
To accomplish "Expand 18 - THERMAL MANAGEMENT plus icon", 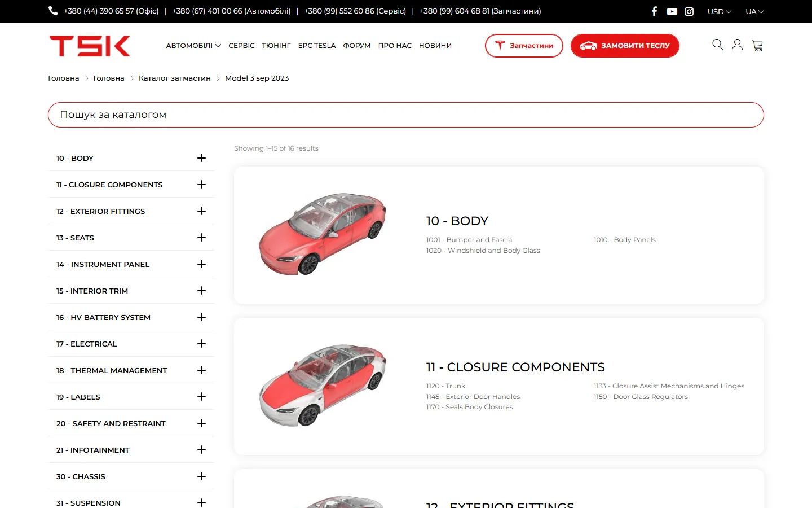I will (x=201, y=370).
